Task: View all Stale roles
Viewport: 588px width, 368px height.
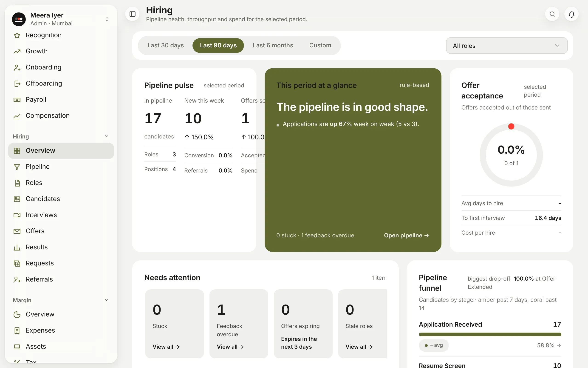Action: [359, 347]
